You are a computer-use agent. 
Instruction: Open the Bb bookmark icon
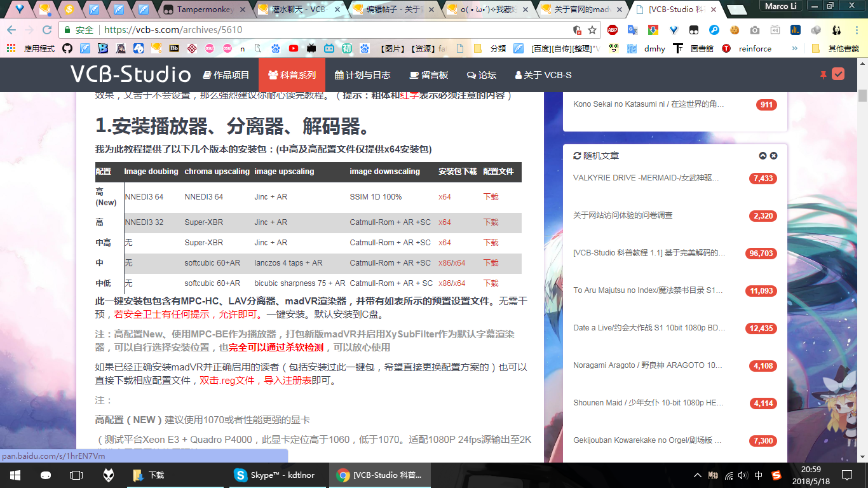pos(173,48)
